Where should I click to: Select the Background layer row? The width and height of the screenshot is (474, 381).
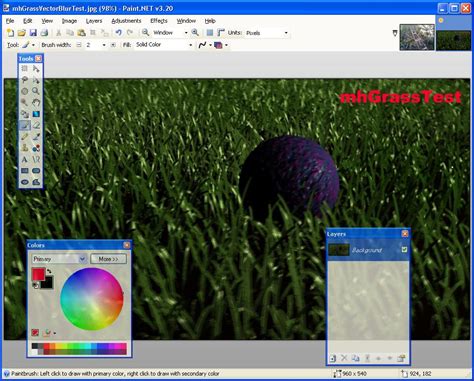click(x=368, y=250)
